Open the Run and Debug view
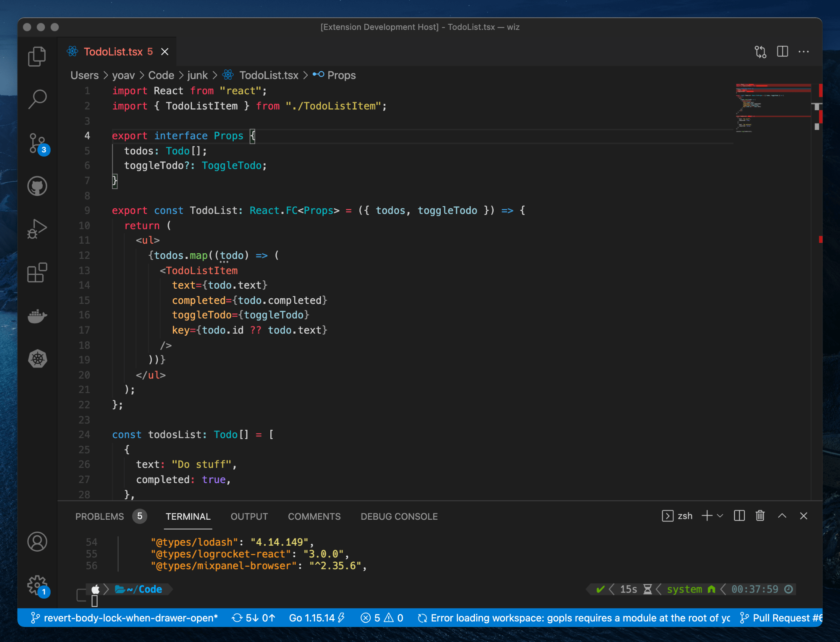The width and height of the screenshot is (840, 642). tap(37, 229)
